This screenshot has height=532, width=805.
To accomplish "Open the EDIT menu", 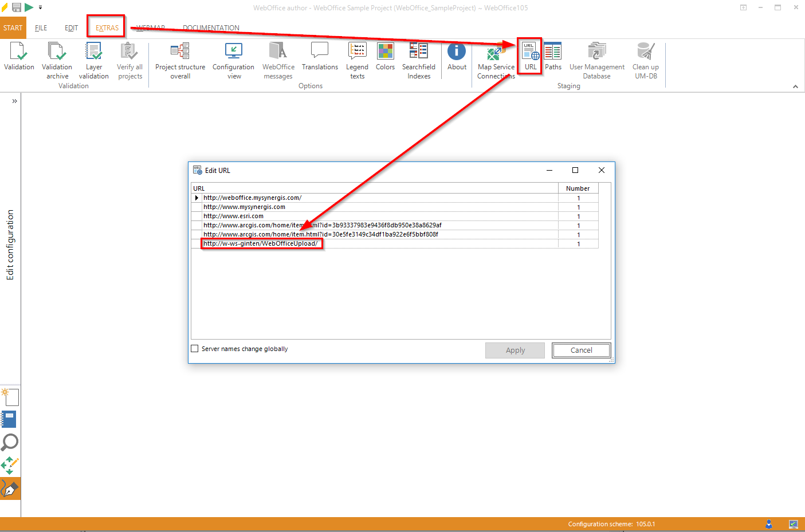I will [x=70, y=27].
